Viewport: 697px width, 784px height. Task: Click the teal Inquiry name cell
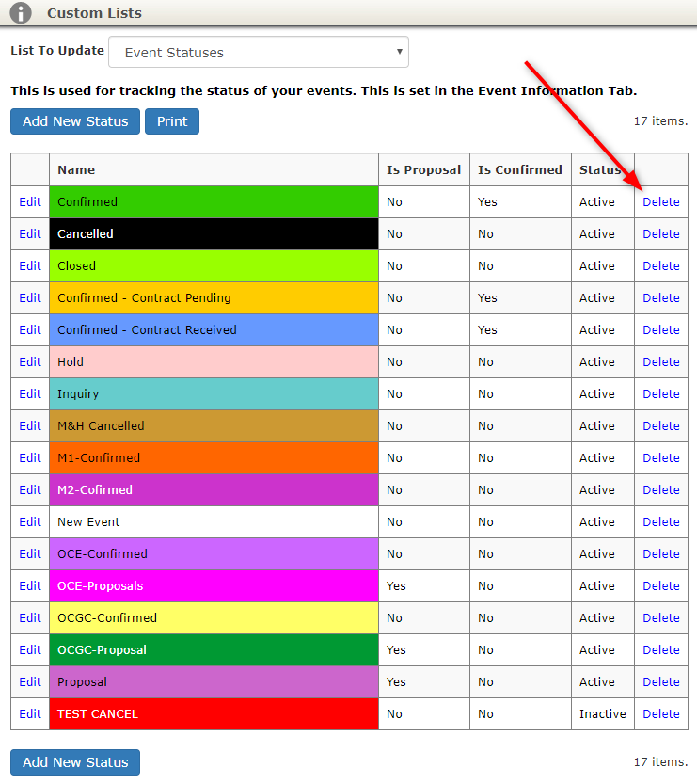point(214,394)
